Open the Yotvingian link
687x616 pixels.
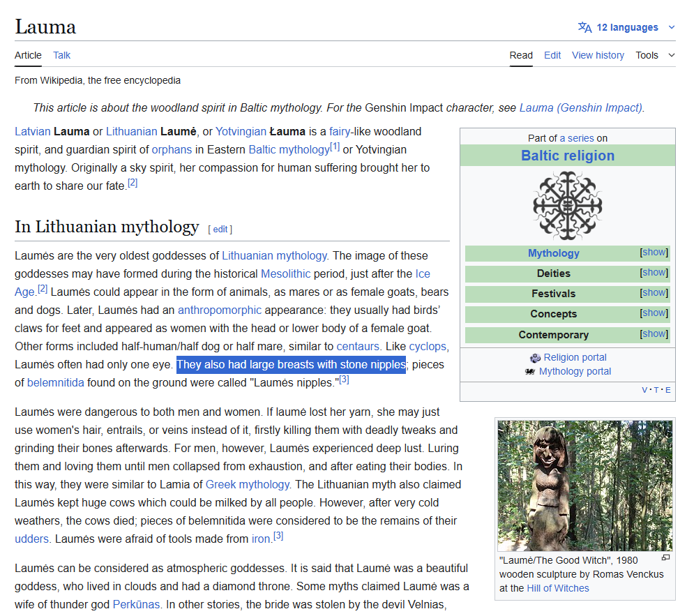pos(241,131)
